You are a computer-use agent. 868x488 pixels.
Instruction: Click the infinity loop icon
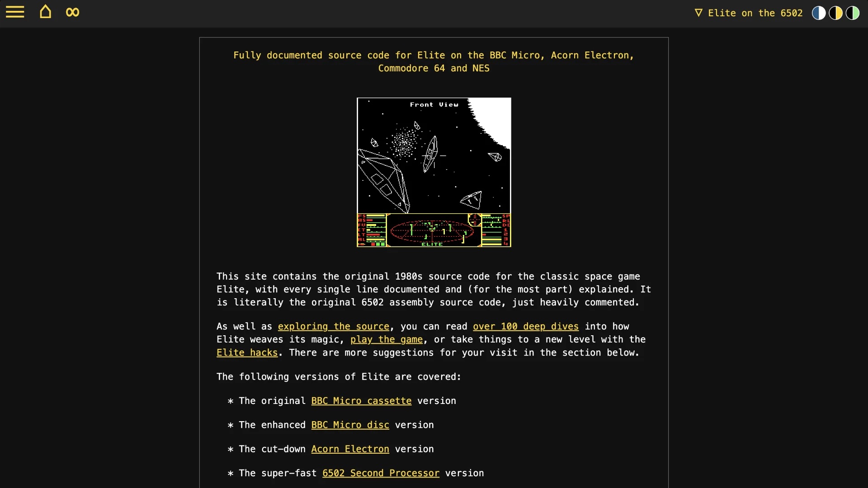coord(72,13)
